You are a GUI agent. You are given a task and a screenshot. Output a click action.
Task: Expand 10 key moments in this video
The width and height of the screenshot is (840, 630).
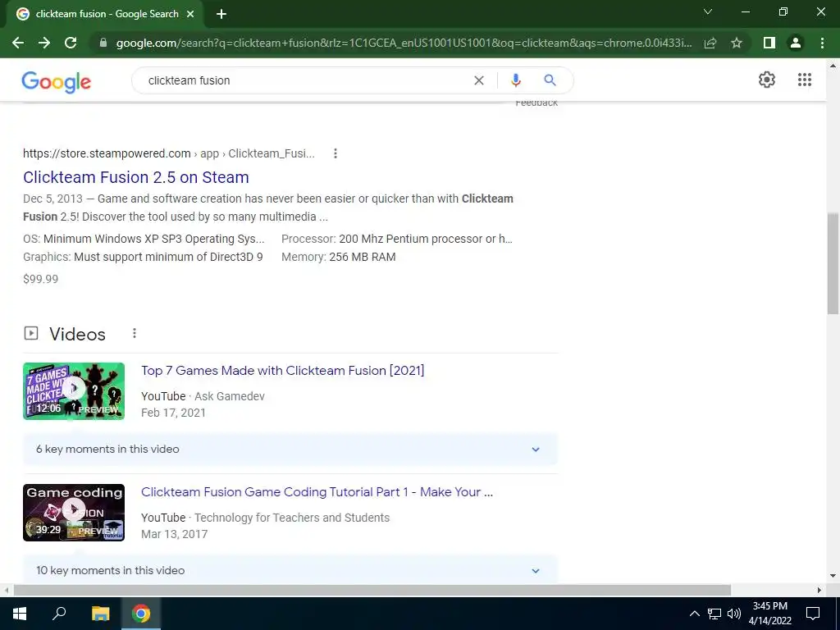(290, 570)
